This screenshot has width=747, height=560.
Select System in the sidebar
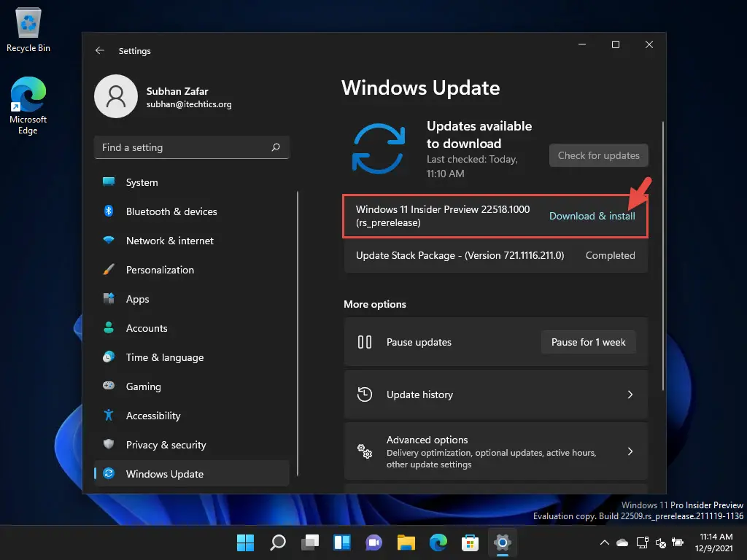point(192,182)
